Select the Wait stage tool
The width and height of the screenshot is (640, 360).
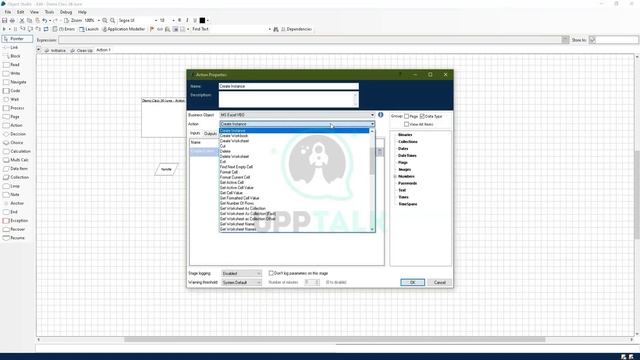[x=15, y=99]
